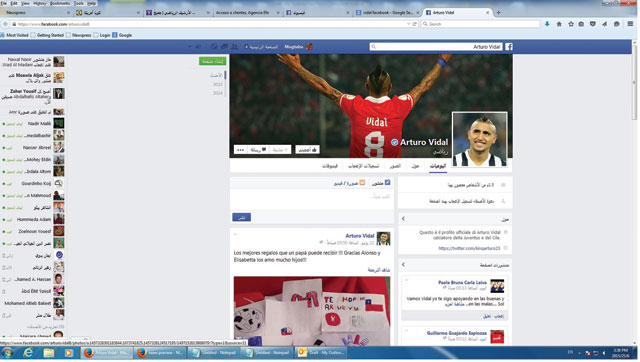Click the Firefox home icon in the browser toolbar

559,24
